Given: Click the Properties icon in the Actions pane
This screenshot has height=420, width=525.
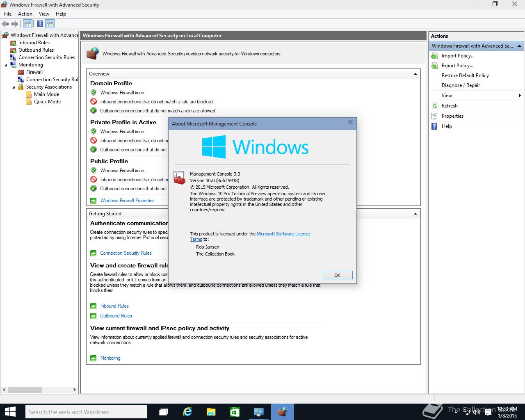Looking at the screenshot, I should point(434,116).
